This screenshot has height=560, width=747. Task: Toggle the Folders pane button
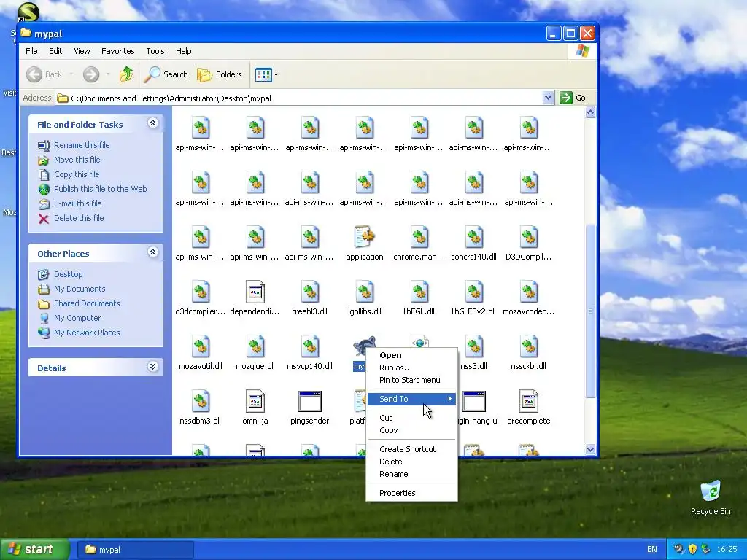(220, 74)
